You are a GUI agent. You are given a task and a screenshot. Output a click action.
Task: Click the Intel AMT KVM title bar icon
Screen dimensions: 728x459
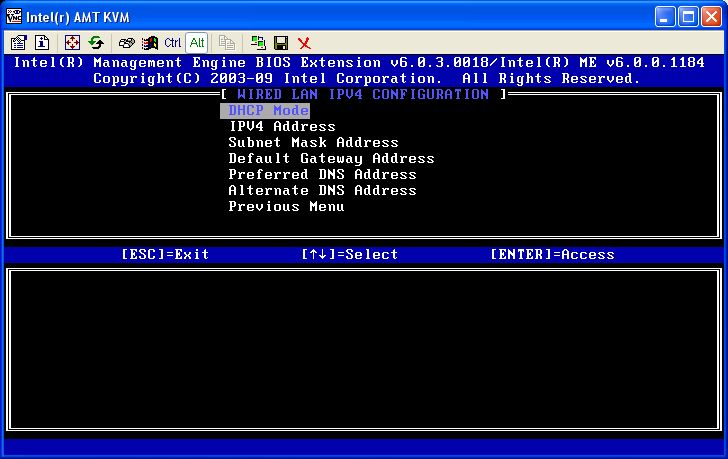click(x=13, y=15)
